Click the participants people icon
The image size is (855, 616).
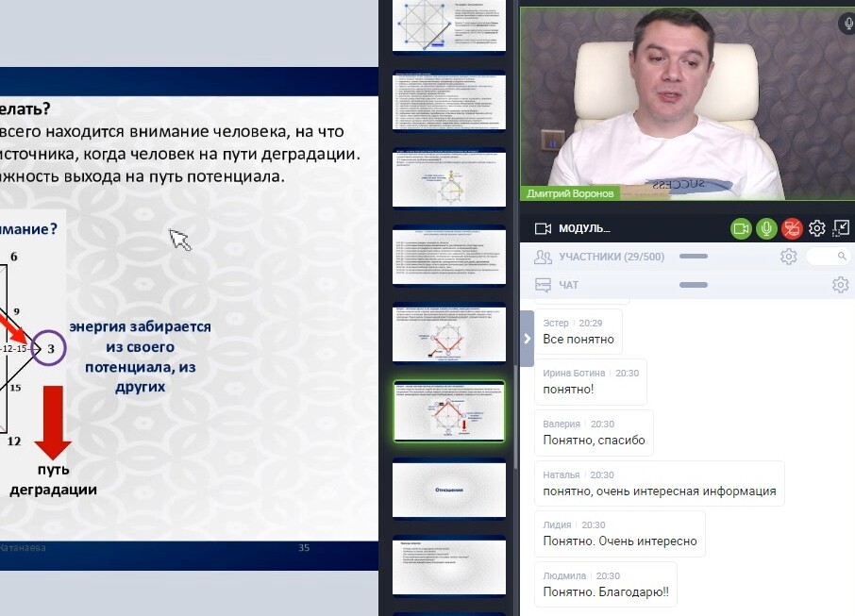(543, 257)
